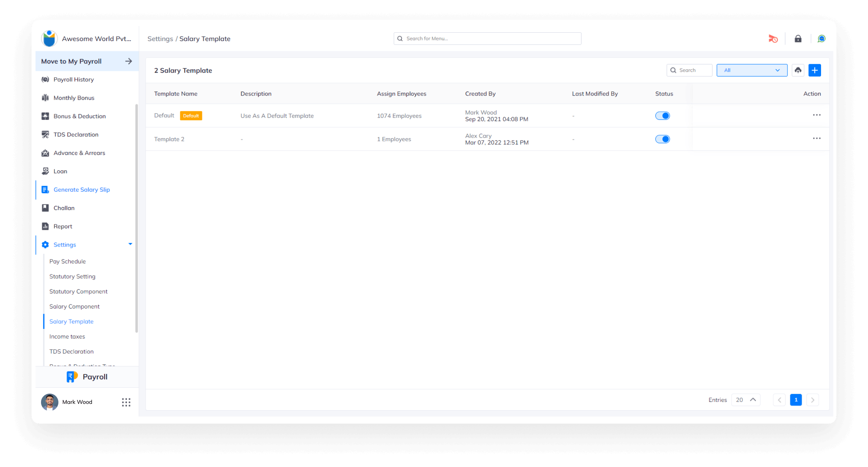
Task: Click "Alex Cary" creator name
Action: (478, 136)
